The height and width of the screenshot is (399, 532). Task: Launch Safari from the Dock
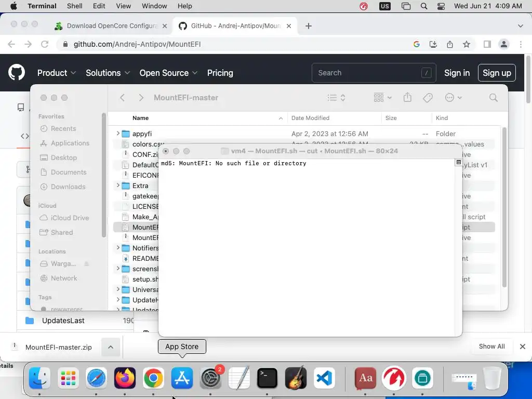96,378
